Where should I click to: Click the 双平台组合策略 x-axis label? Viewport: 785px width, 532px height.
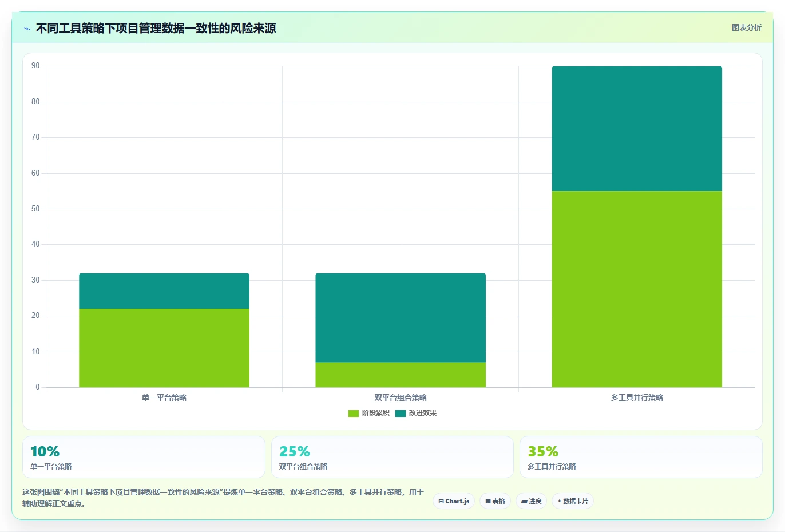tap(401, 398)
